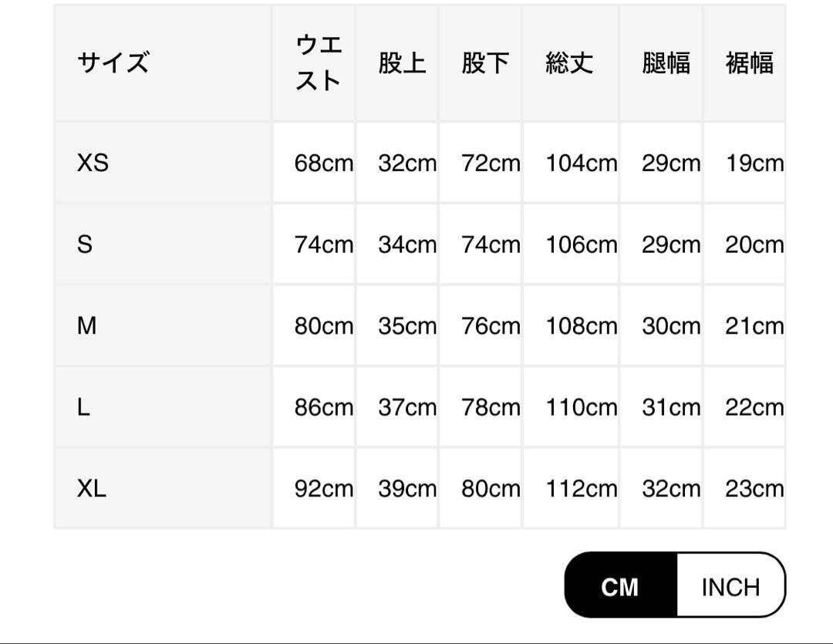
Task: Switch units to INCH
Action: (730, 585)
